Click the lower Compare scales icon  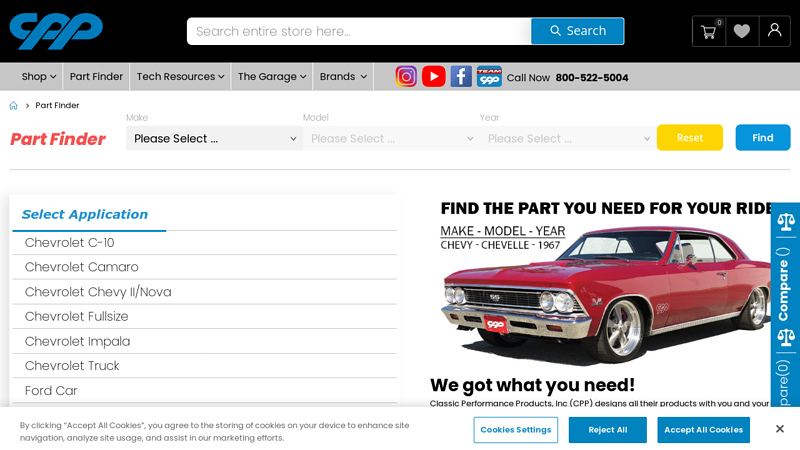[786, 337]
